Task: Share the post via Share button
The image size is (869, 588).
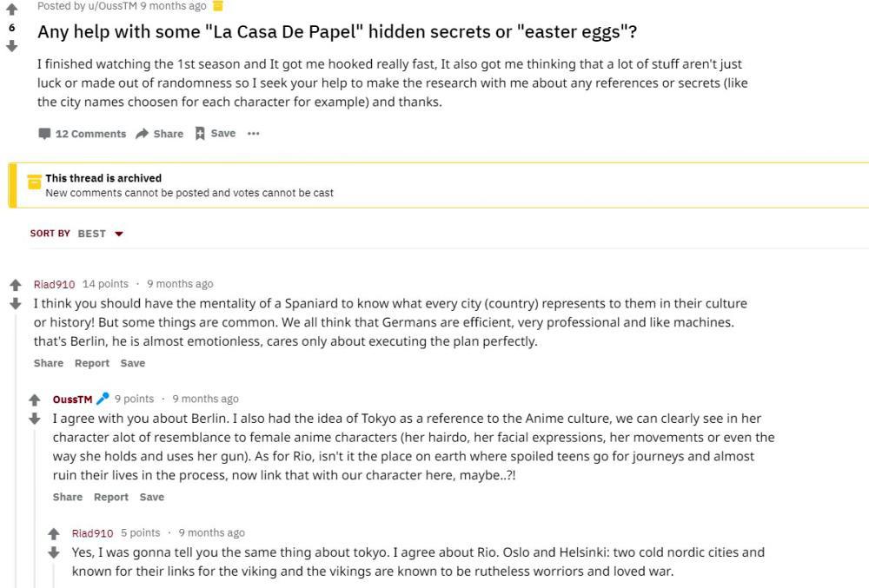Action: pyautogui.click(x=160, y=134)
